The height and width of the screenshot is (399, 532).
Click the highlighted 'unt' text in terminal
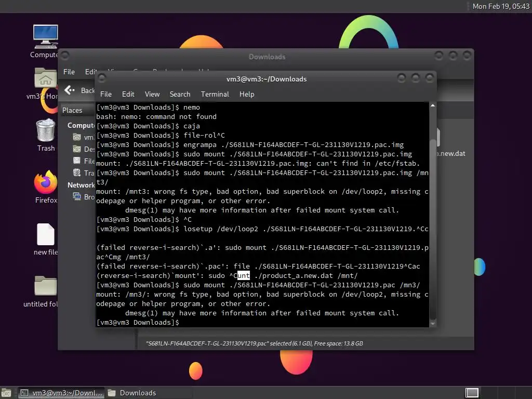(244, 275)
